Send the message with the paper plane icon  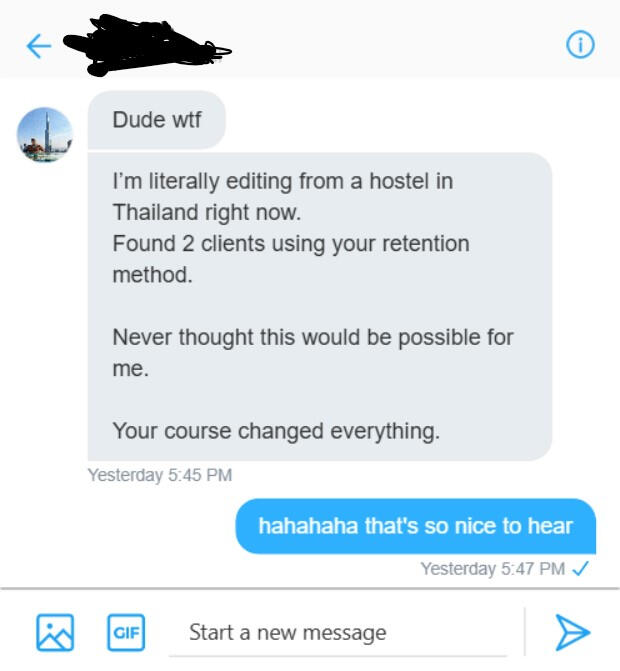[x=573, y=632]
